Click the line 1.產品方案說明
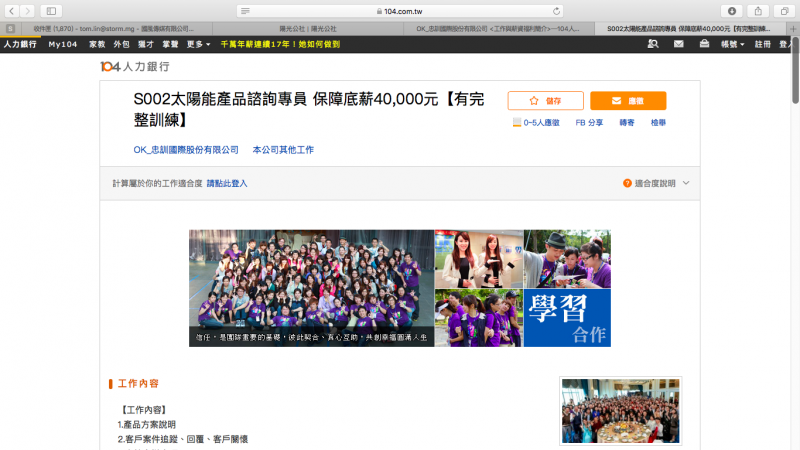 click(x=146, y=424)
